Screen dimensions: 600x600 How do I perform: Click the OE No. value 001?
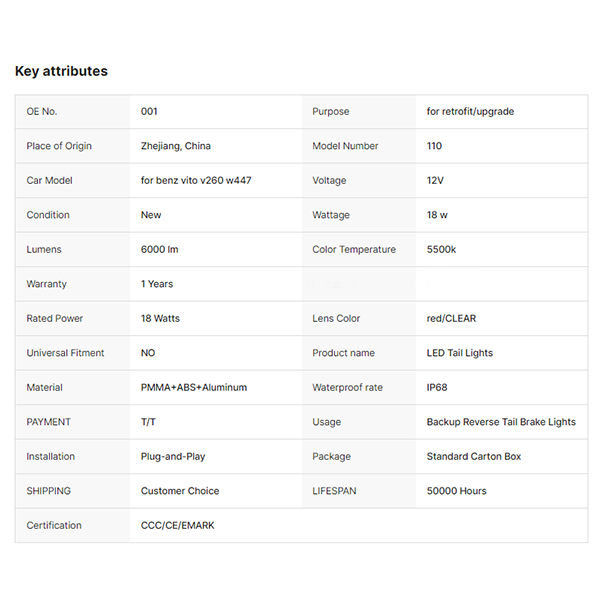click(x=149, y=111)
